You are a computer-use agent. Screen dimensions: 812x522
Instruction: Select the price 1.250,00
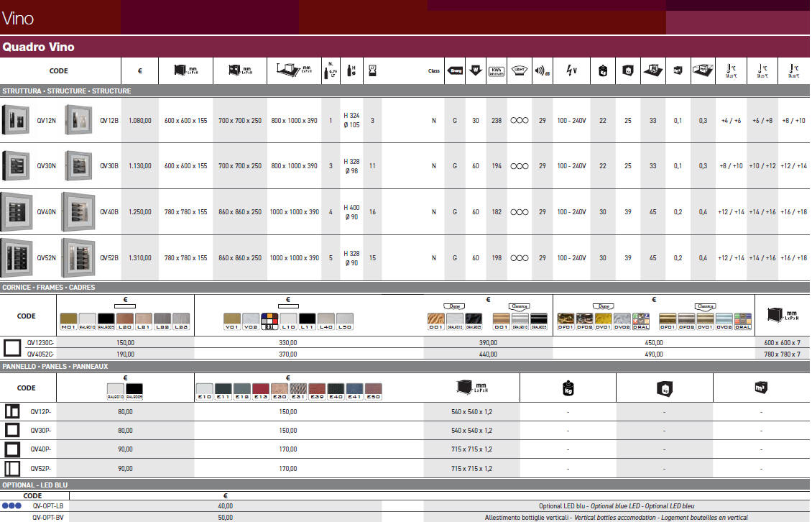tap(140, 212)
